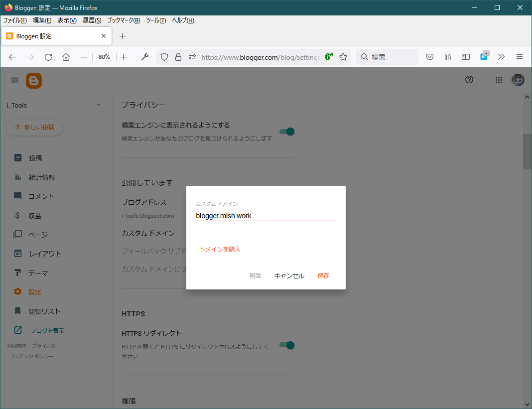Click the 検索 search box
This screenshot has height=409, width=532.
coord(387,57)
